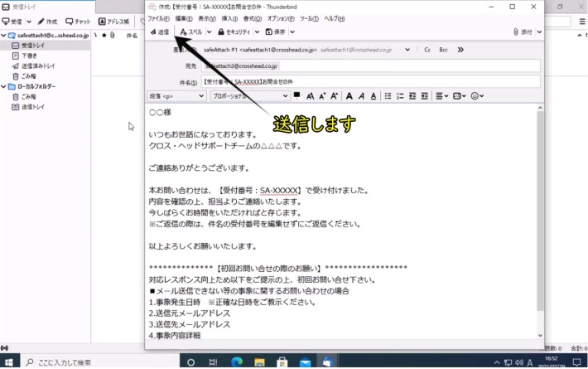Click 作成 compose button in main window

48,22
